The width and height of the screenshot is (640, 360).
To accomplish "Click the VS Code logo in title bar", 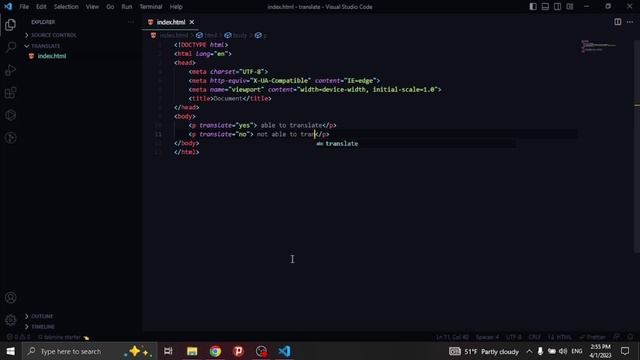I will pos(8,7).
